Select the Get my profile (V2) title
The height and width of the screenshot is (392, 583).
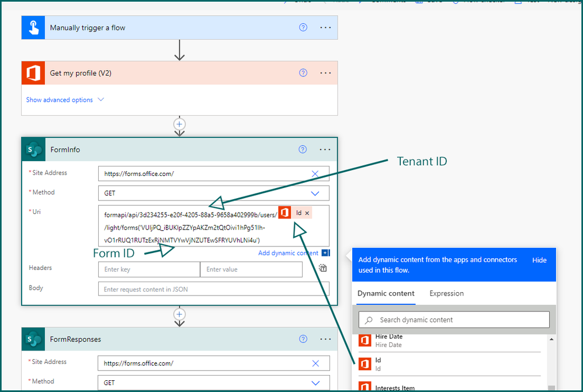[x=81, y=73]
